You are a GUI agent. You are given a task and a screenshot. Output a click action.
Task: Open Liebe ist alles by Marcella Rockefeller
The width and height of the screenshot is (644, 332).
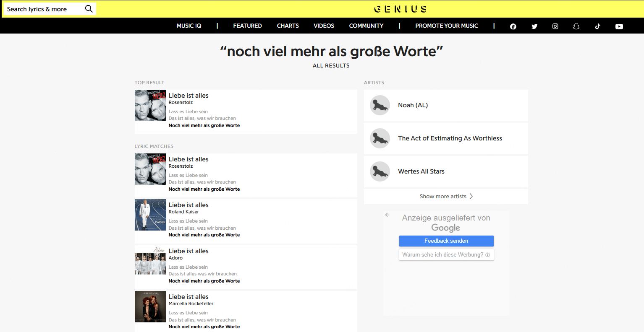pyautogui.click(x=188, y=297)
